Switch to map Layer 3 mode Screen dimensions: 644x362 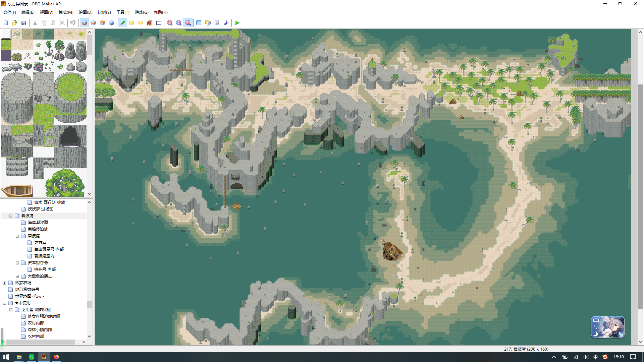click(x=102, y=23)
